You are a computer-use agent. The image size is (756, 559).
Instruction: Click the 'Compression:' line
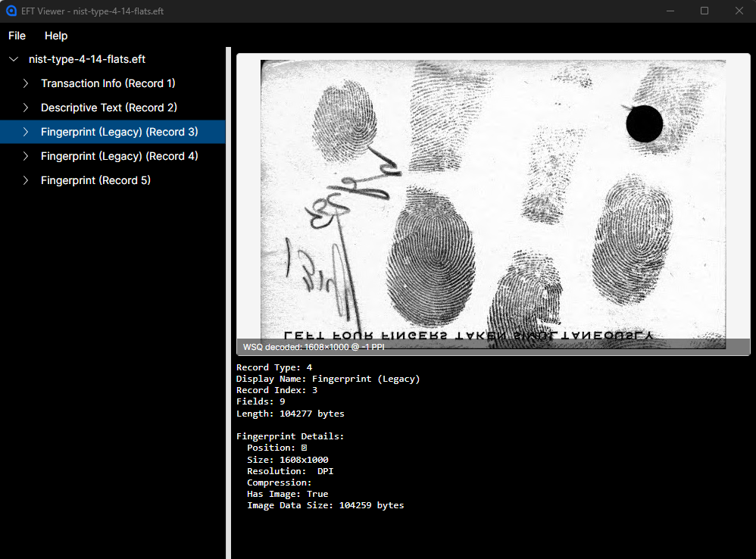click(x=280, y=482)
